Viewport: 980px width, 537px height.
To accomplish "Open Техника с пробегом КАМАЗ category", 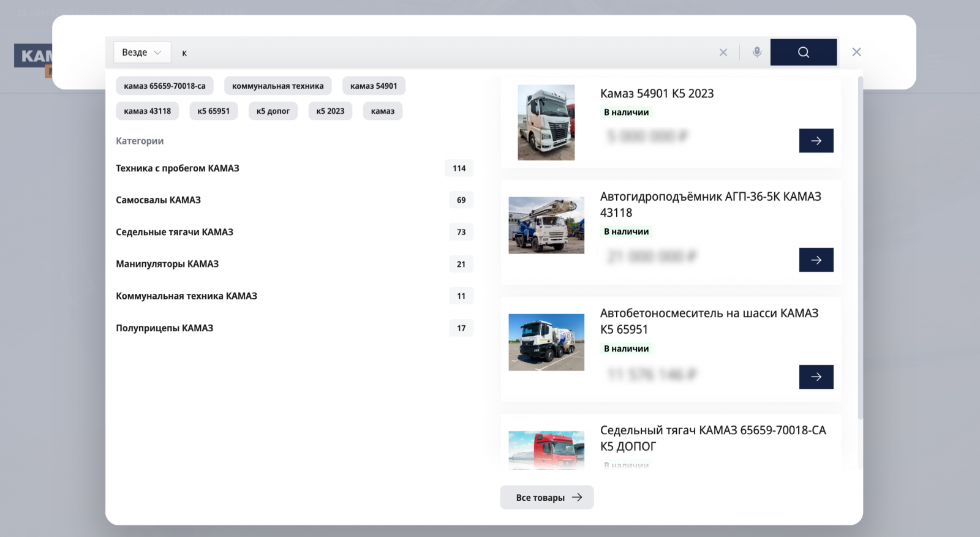I will pos(178,168).
